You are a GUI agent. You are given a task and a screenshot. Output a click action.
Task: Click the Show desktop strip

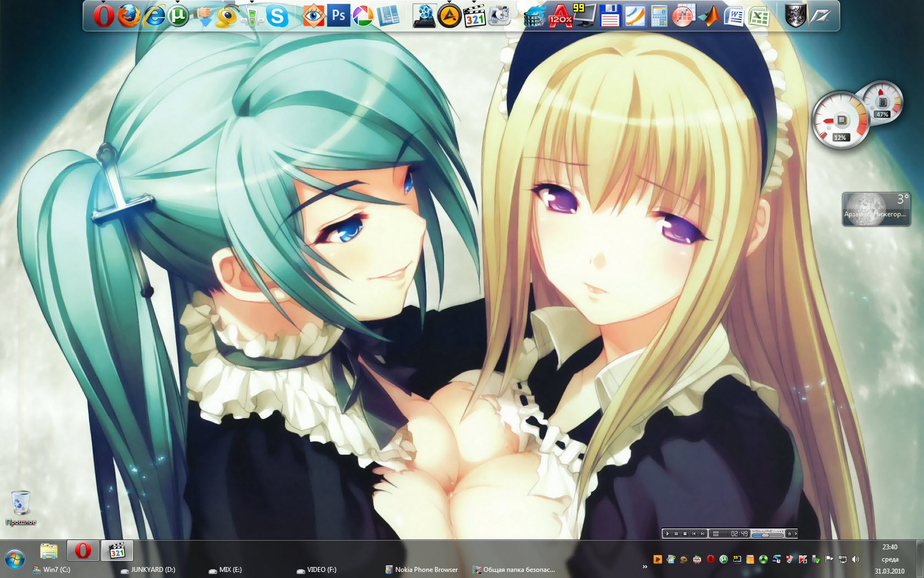[920, 559]
